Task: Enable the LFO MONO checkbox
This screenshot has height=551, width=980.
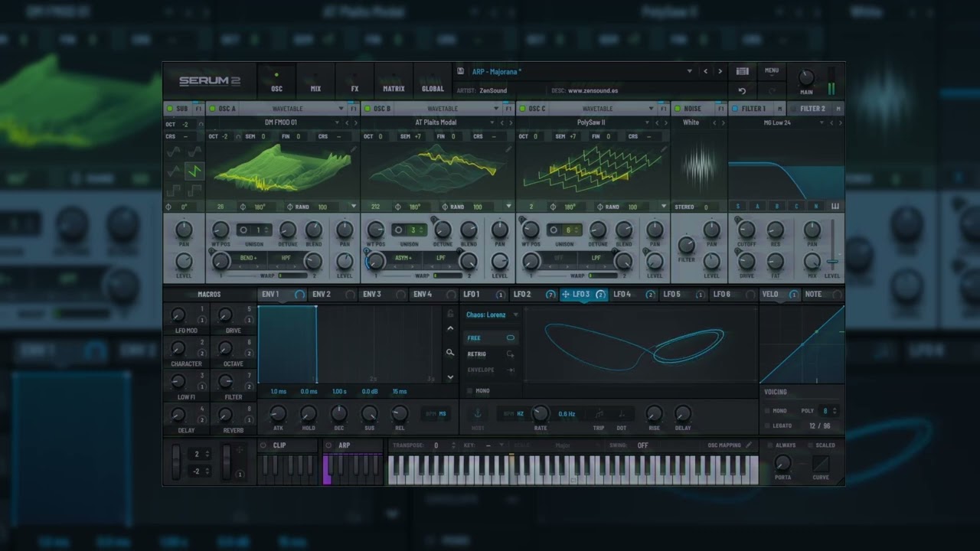Action: pos(470,391)
